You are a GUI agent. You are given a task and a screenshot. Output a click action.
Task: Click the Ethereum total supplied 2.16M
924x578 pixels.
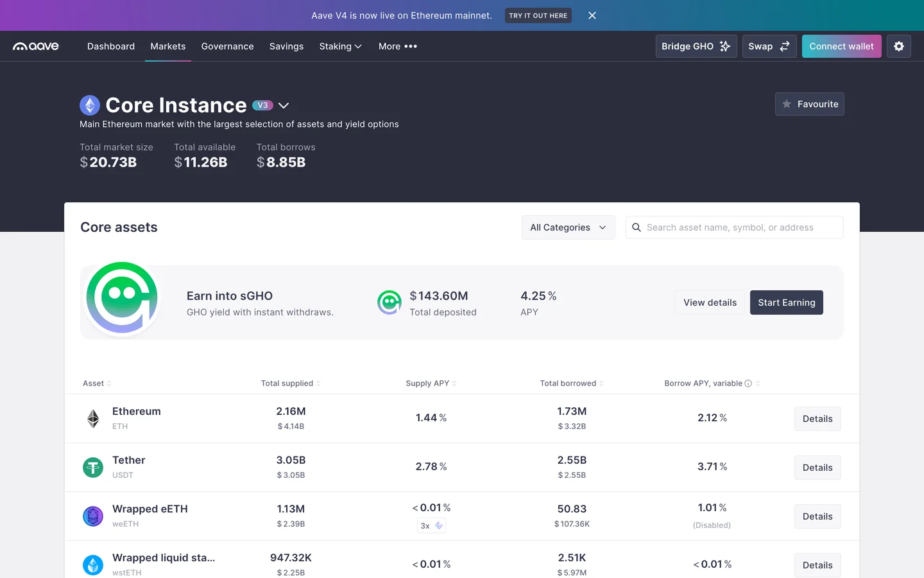pyautogui.click(x=291, y=411)
